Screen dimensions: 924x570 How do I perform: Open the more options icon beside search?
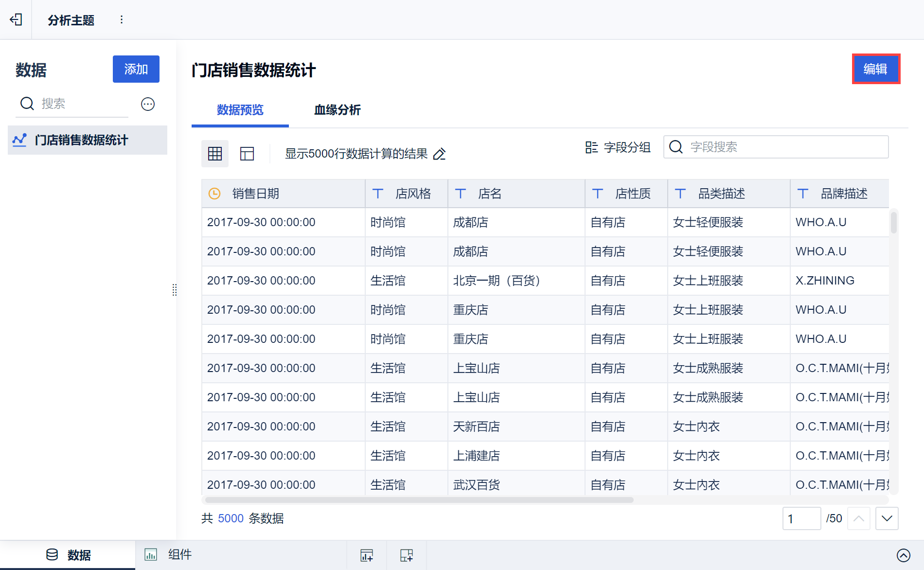(148, 104)
